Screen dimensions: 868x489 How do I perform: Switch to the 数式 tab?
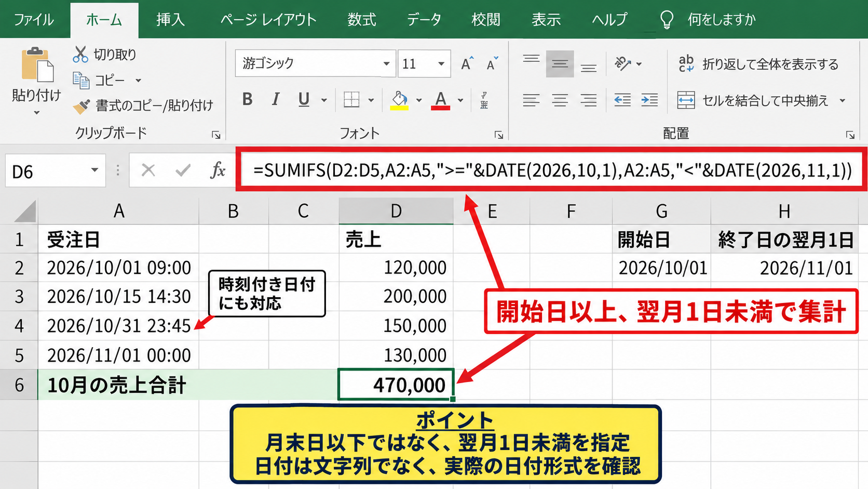(x=362, y=20)
